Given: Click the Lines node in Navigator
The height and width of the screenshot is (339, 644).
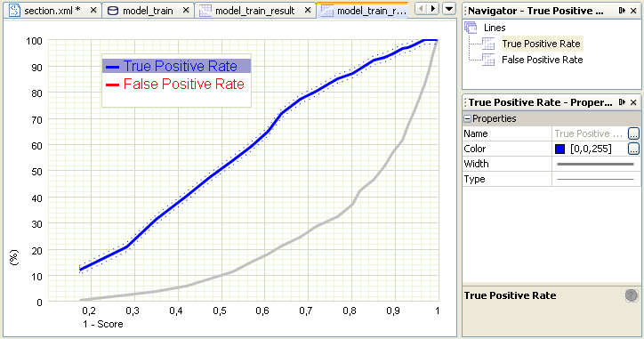Looking at the screenshot, I should 495,28.
